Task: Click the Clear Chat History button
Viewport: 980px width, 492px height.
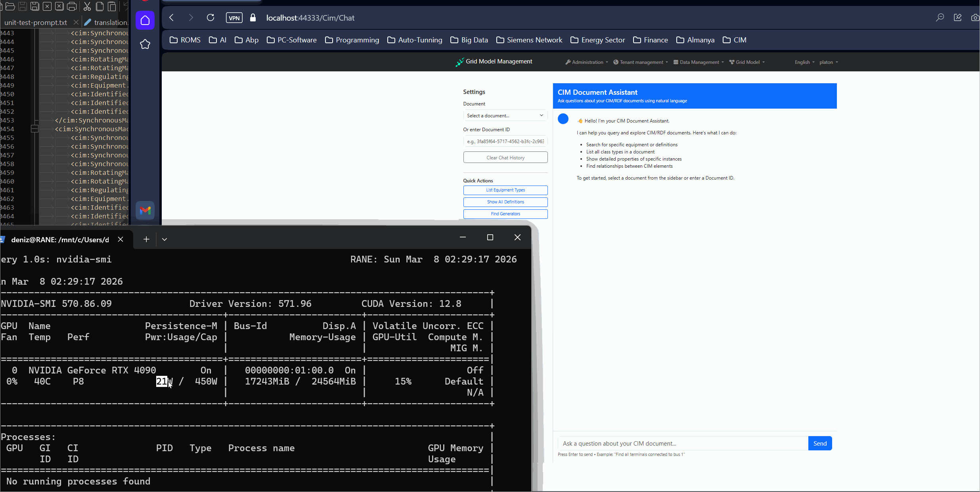Action: (x=505, y=157)
